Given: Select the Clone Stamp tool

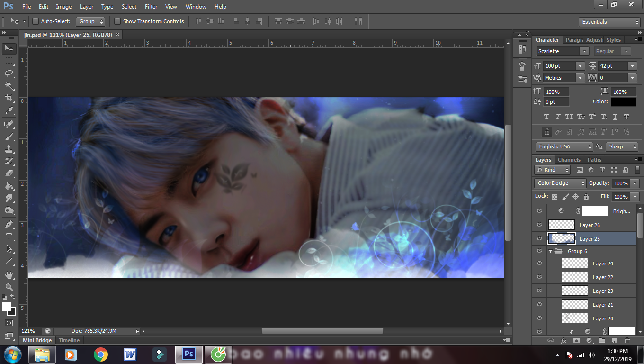Looking at the screenshot, I should tap(9, 149).
